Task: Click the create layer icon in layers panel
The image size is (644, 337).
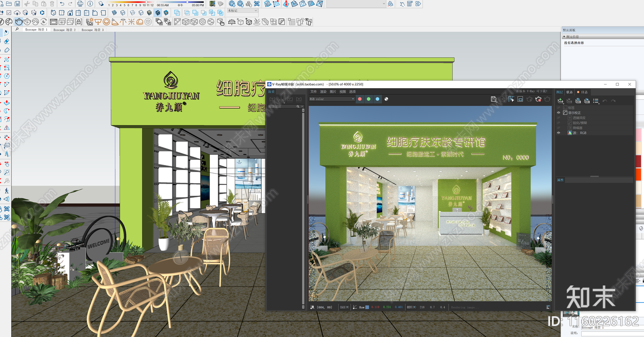Action: [x=560, y=101]
